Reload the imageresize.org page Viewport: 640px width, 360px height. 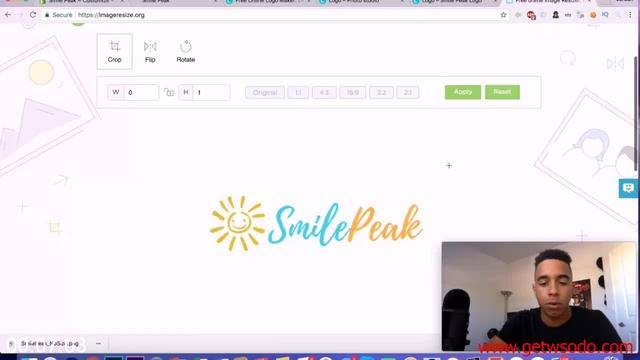(33, 15)
